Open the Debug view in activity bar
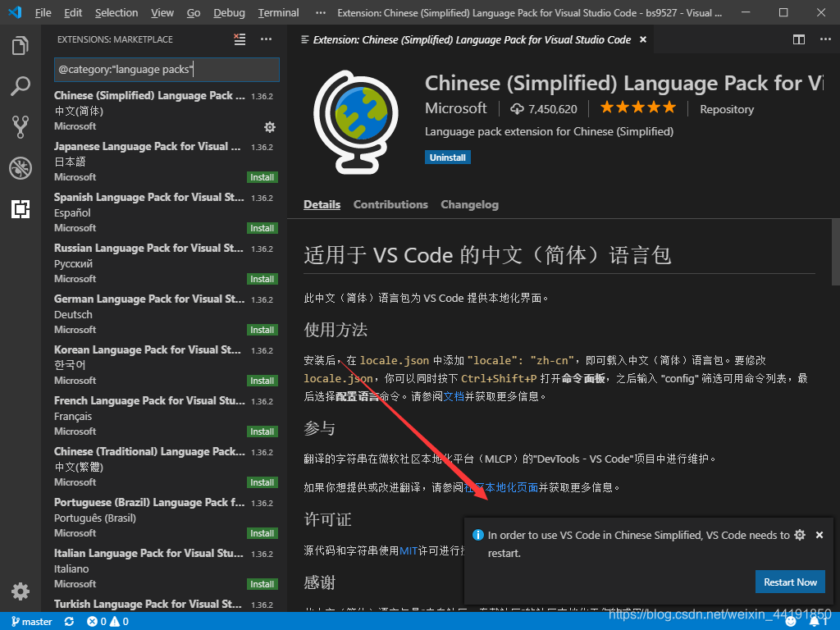The width and height of the screenshot is (840, 630). 20,168
